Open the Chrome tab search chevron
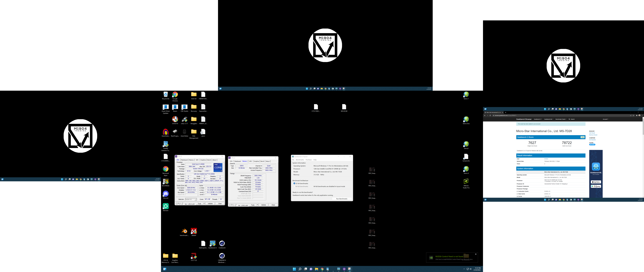 point(630,112)
